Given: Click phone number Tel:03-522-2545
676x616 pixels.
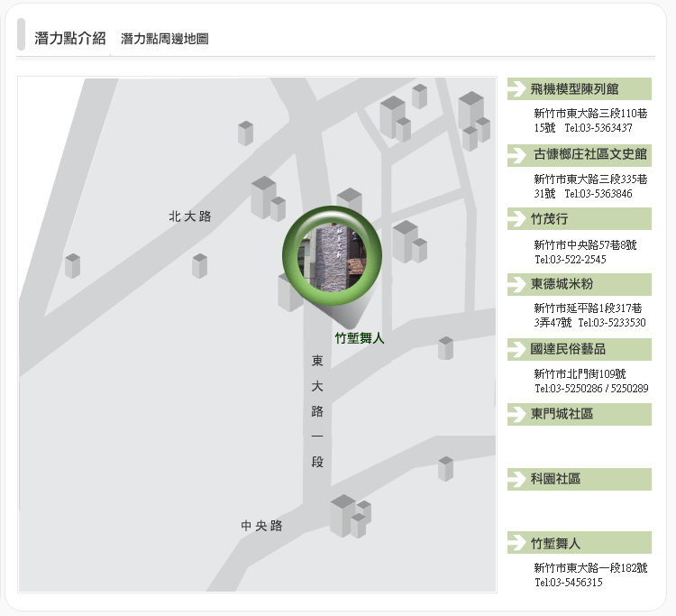Looking at the screenshot, I should point(571,259).
